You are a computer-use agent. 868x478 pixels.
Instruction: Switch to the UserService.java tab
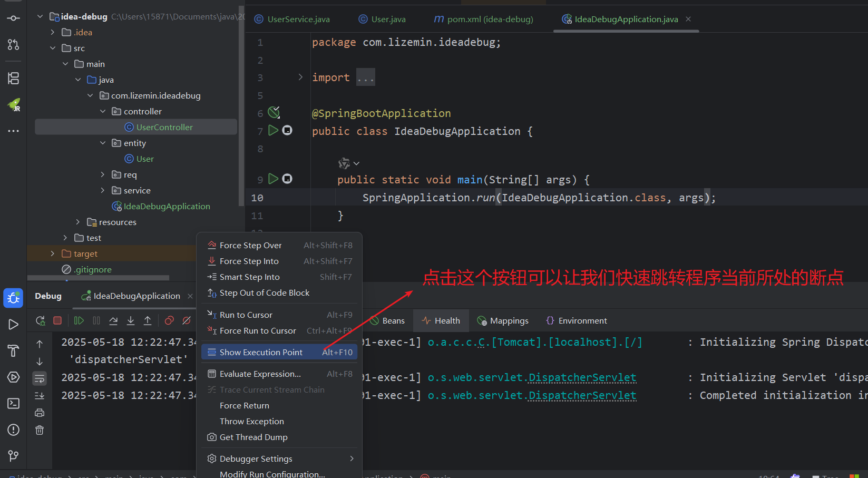pos(298,19)
